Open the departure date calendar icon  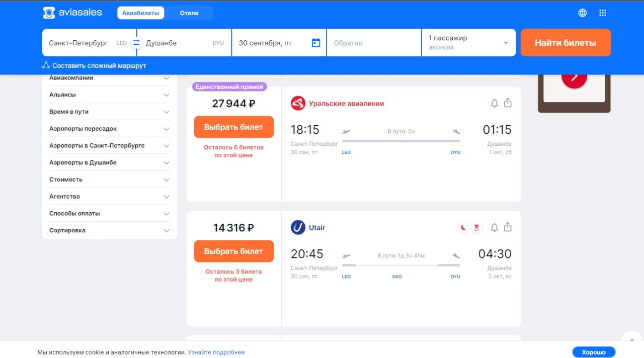tap(316, 43)
